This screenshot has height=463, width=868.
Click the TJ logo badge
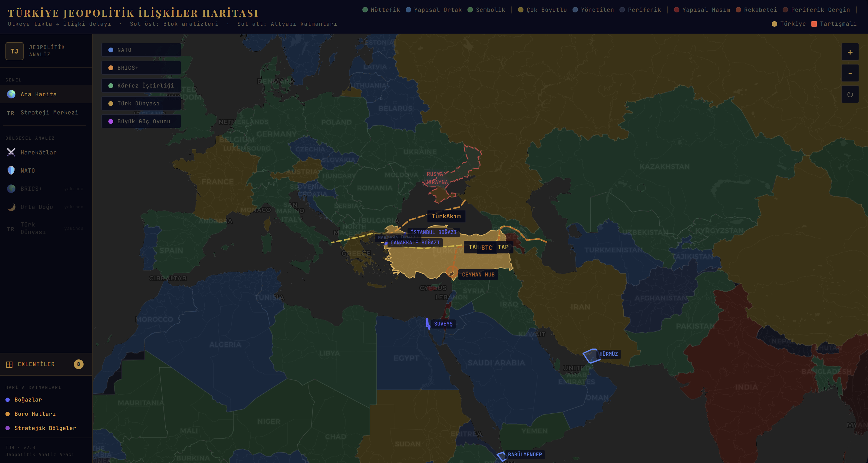(x=15, y=51)
